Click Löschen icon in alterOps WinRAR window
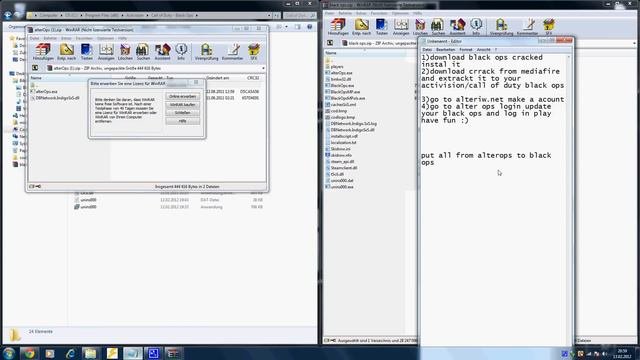 [125, 52]
